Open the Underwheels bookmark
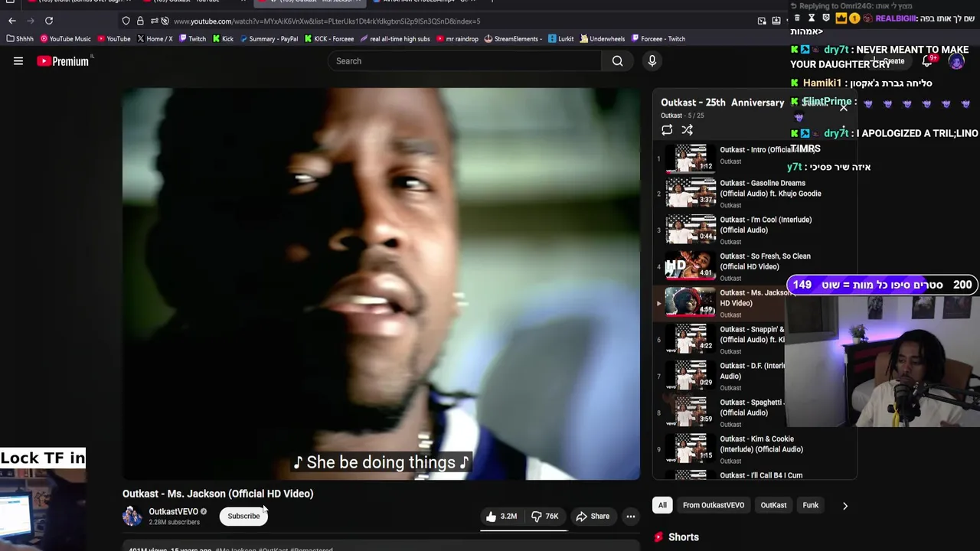 pos(603,39)
